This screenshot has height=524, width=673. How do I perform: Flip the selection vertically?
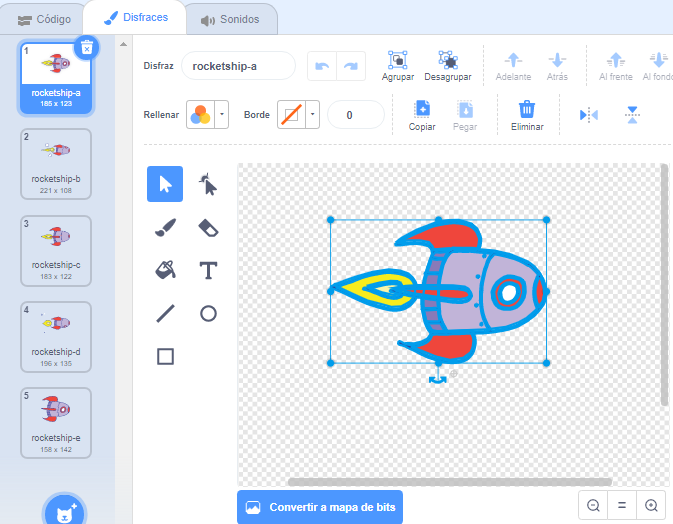[632, 115]
